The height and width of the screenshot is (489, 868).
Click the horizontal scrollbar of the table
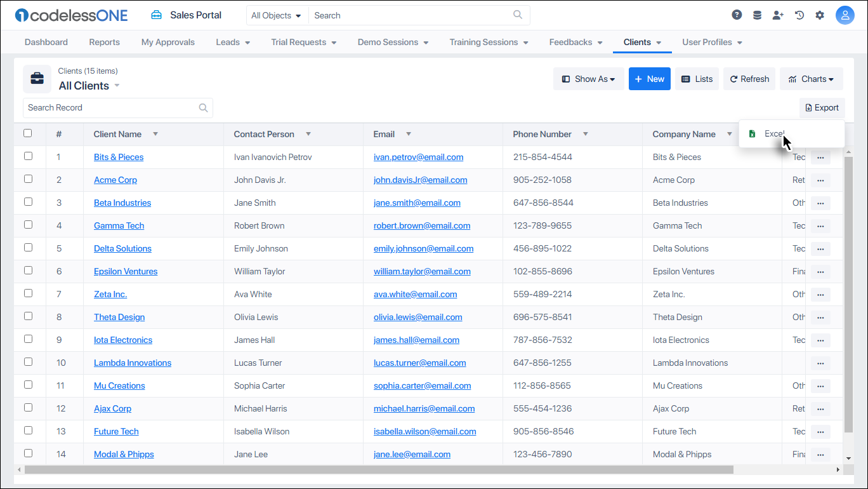tap(379, 469)
